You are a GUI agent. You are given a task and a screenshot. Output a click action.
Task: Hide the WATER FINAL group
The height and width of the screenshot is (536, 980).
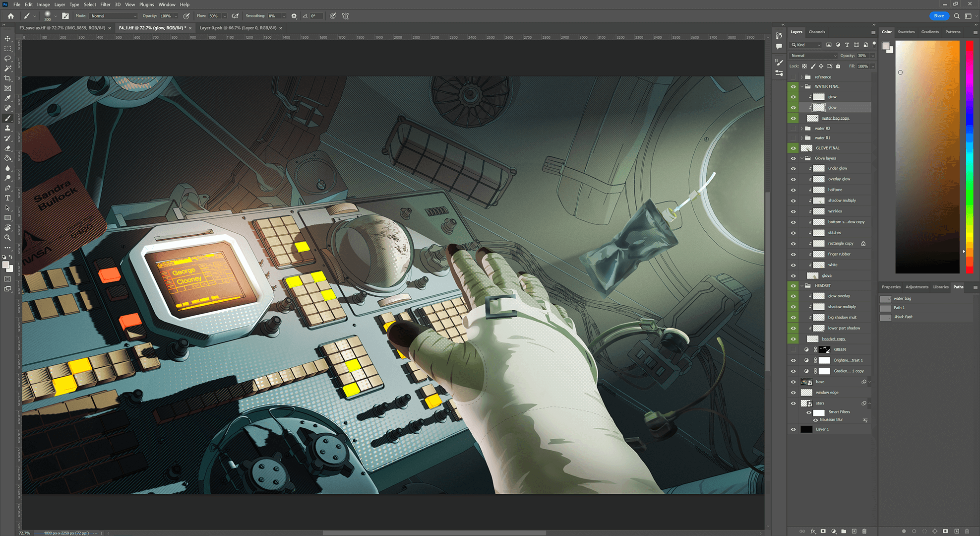pyautogui.click(x=793, y=86)
